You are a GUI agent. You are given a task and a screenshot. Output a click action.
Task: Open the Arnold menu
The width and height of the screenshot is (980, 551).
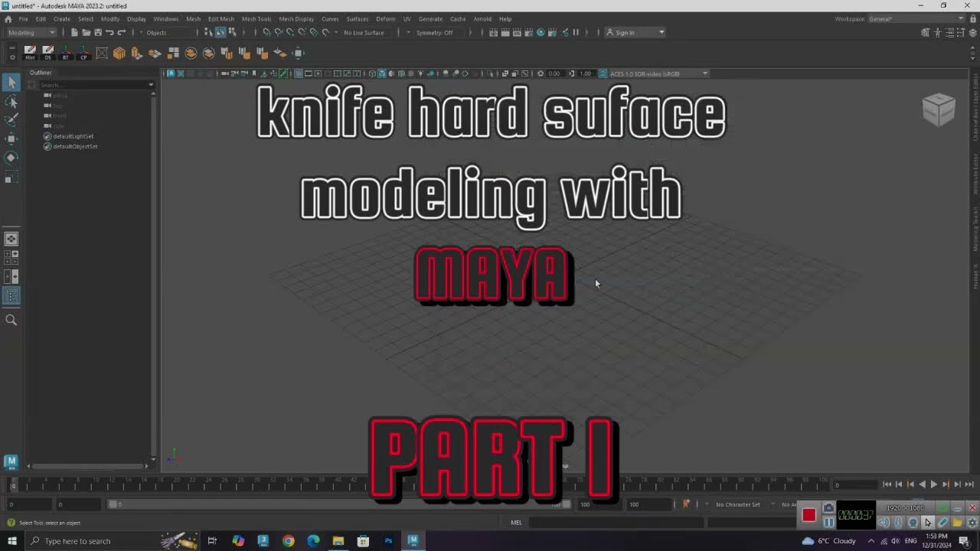click(482, 18)
